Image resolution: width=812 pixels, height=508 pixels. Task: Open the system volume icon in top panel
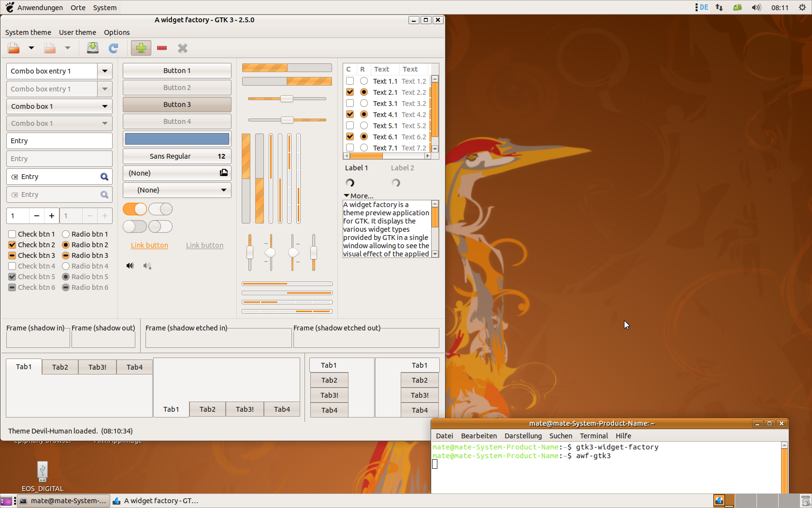tap(756, 7)
